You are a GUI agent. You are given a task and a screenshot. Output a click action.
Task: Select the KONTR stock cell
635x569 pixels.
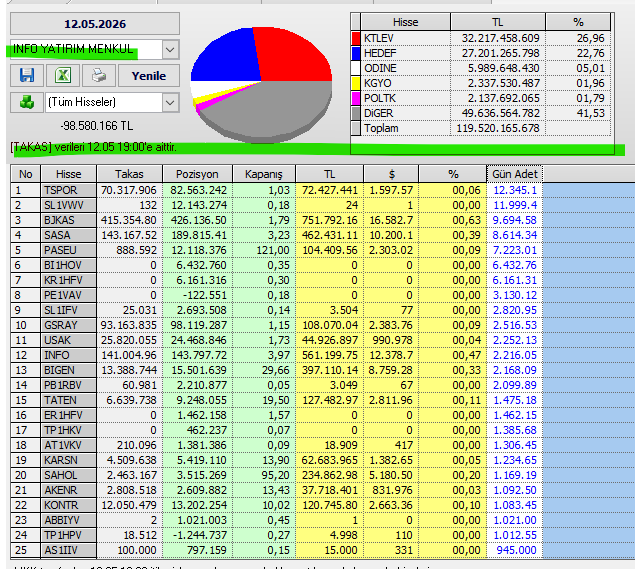click(x=68, y=505)
